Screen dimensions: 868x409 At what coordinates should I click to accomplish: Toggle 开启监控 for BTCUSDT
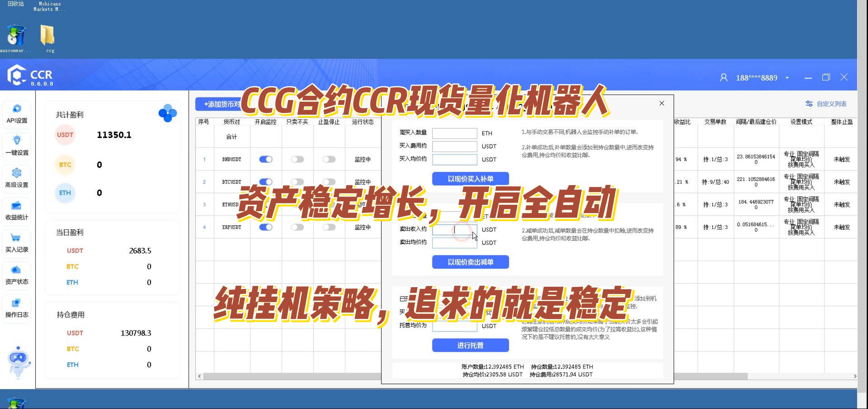pyautogui.click(x=266, y=182)
